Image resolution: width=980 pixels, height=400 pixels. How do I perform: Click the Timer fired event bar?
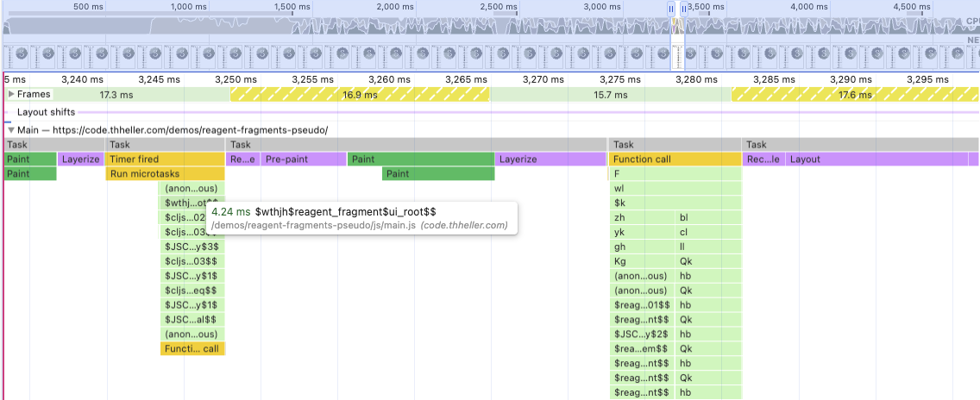[165, 159]
